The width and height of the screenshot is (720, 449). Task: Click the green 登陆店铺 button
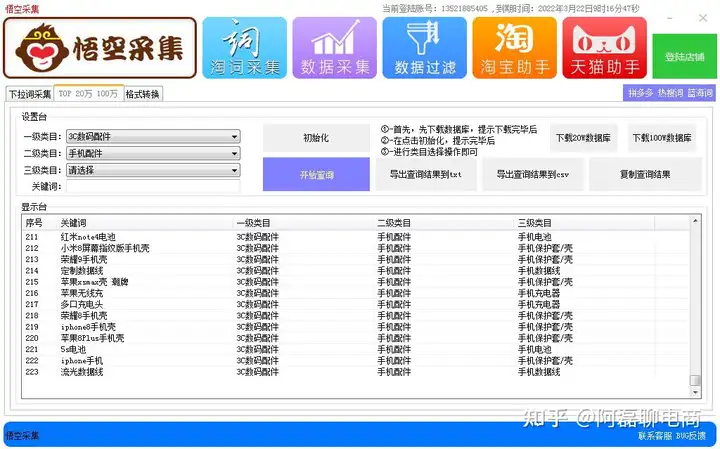(684, 56)
